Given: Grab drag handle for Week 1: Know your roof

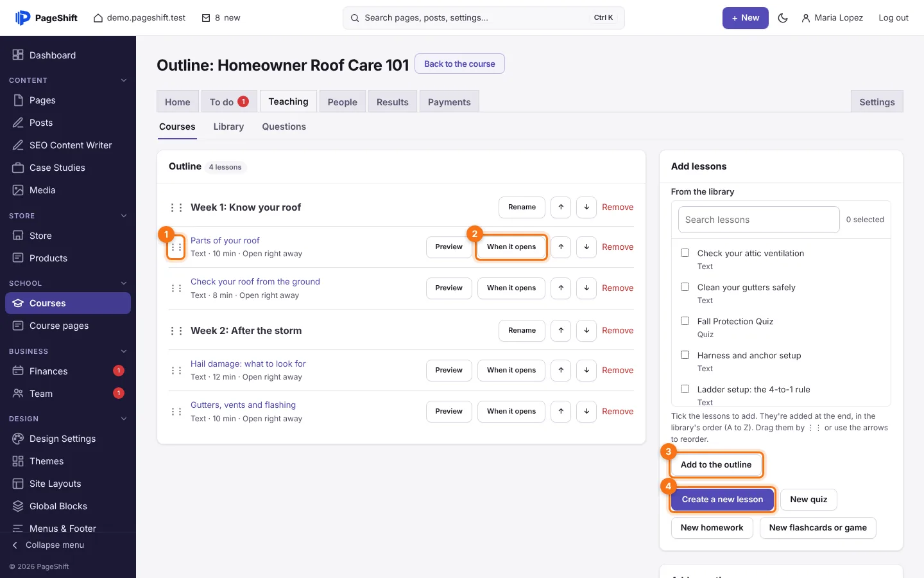Looking at the screenshot, I should pos(176,207).
